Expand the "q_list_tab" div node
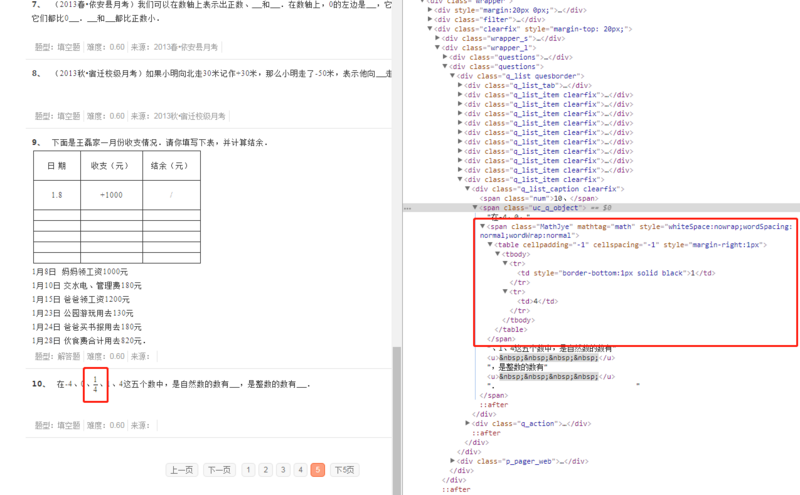Image resolution: width=800 pixels, height=495 pixels. (x=461, y=86)
